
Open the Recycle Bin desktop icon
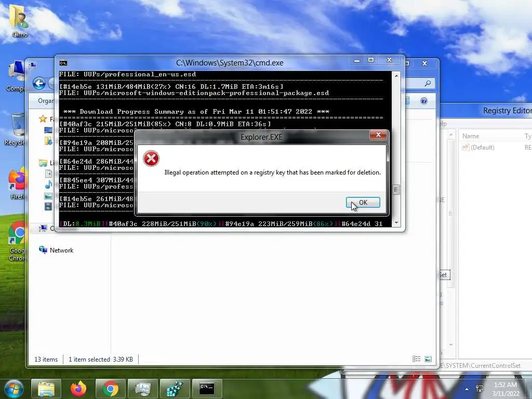click(x=16, y=129)
